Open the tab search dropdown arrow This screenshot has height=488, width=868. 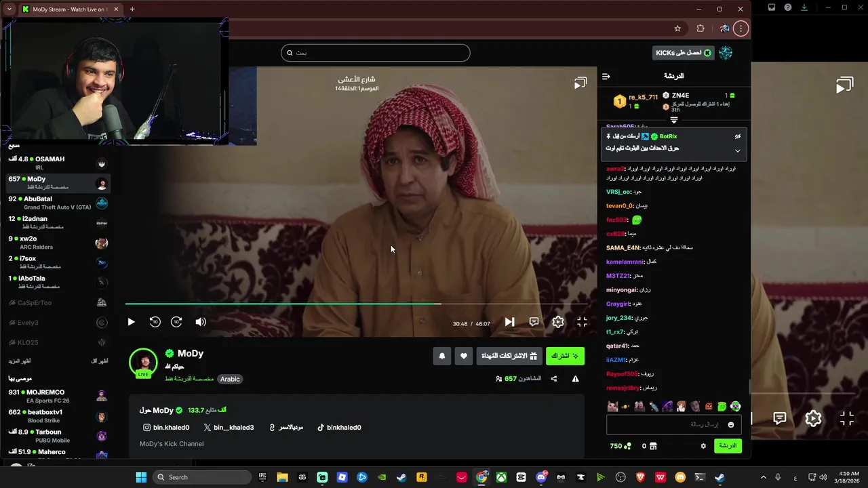[9, 9]
